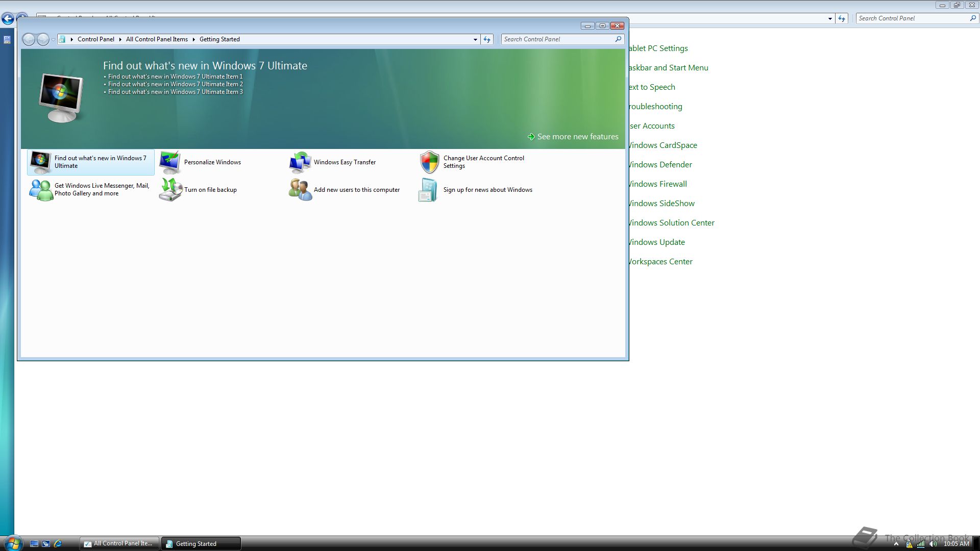This screenshot has width=980, height=551.
Task: Open Workspaces Center in background window
Action: click(661, 262)
